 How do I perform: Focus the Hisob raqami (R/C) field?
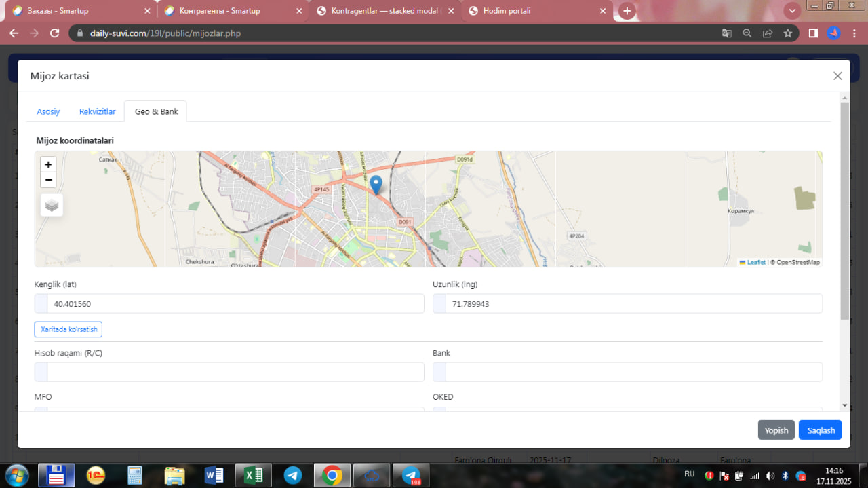click(x=235, y=372)
